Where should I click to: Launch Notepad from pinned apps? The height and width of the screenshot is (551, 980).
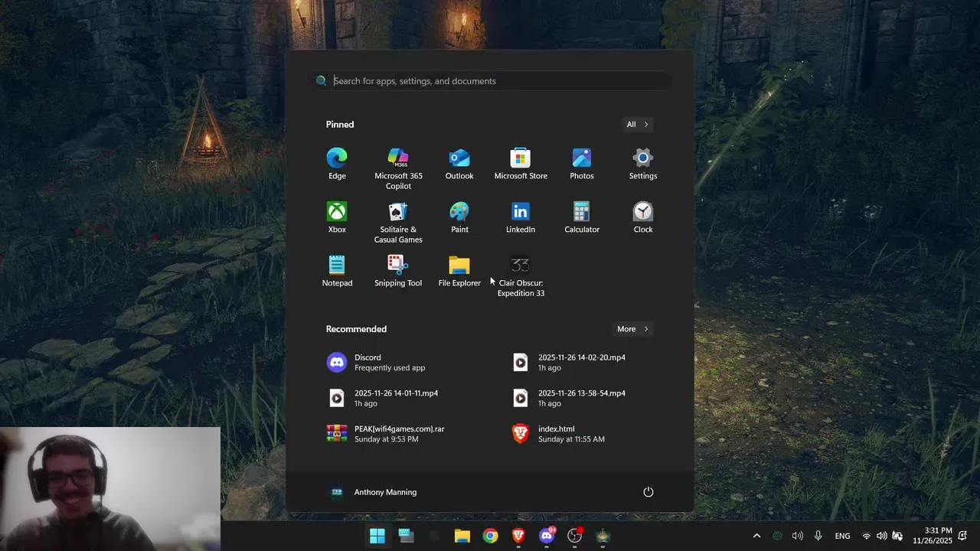pos(337,272)
